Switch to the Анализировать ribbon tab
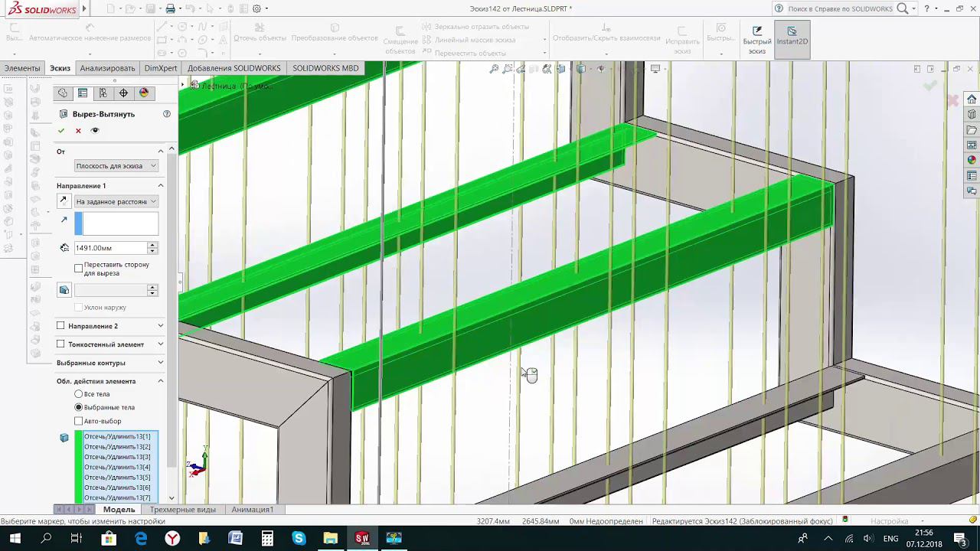 [107, 68]
